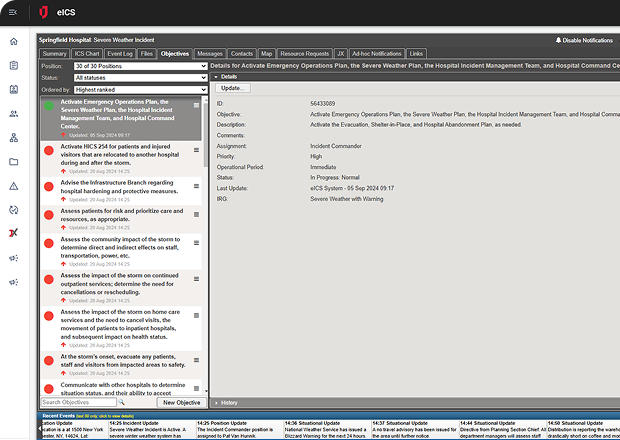Screen dimensions: 620x440
Task: Open the Home icon in sidebar
Action: point(14,41)
